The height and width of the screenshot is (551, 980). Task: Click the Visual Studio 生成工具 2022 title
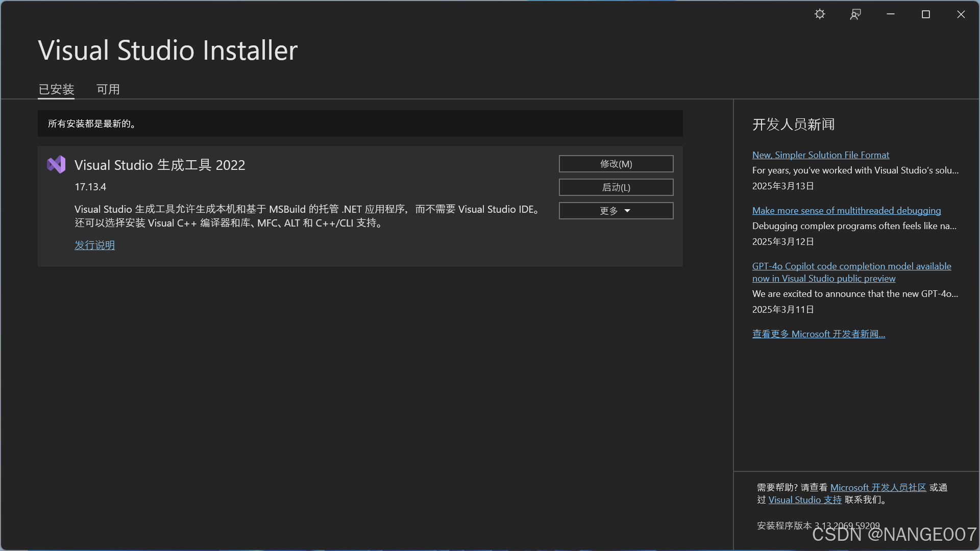pyautogui.click(x=160, y=165)
